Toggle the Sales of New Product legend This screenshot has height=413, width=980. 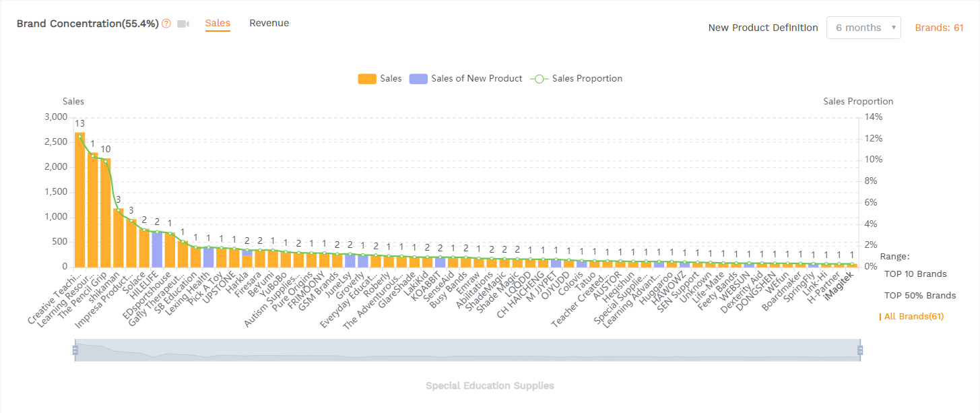[476, 79]
